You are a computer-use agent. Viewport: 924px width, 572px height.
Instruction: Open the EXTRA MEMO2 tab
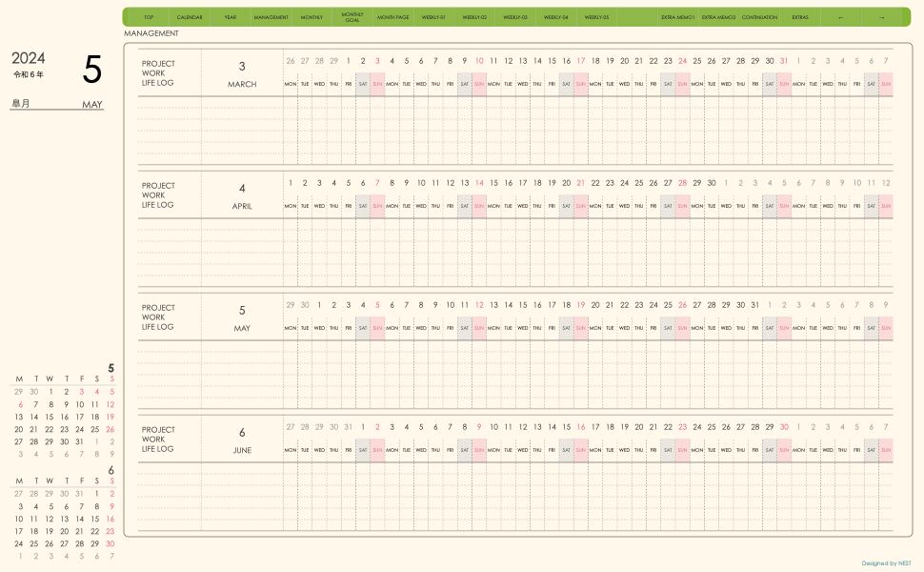tap(718, 17)
